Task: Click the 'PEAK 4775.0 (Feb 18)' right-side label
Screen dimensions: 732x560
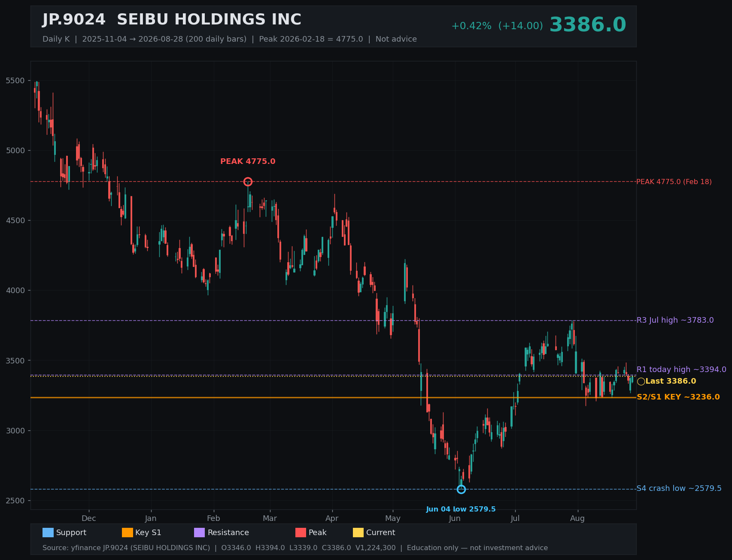Action: tap(674, 182)
